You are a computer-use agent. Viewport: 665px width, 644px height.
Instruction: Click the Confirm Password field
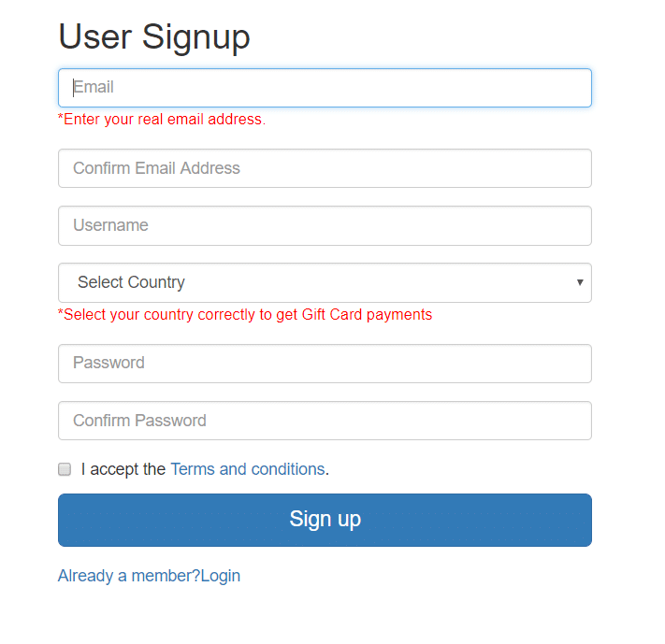pos(325,421)
